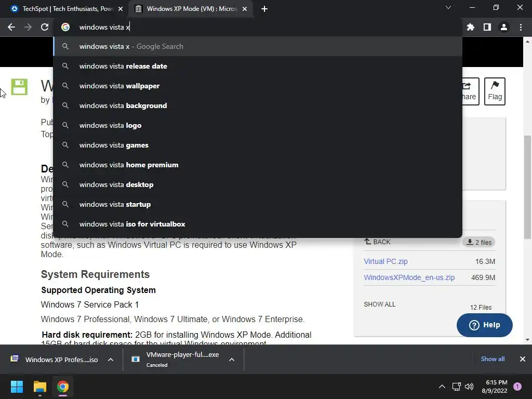532x399 pixels.
Task: Click the 'System Requirements' heading
Action: (x=96, y=274)
